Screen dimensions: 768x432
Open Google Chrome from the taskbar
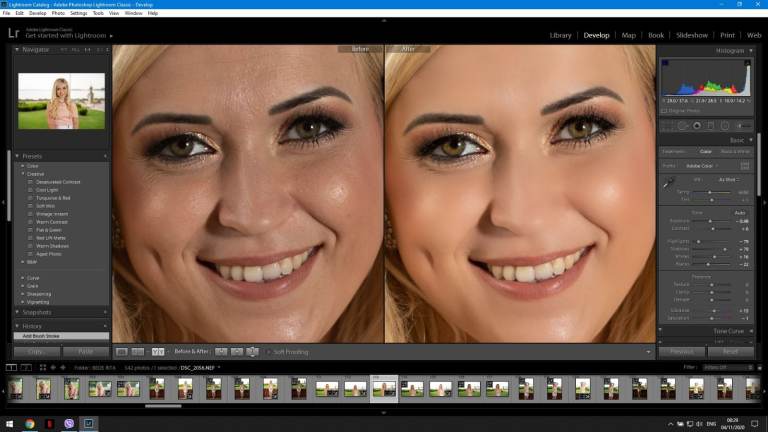point(29,424)
